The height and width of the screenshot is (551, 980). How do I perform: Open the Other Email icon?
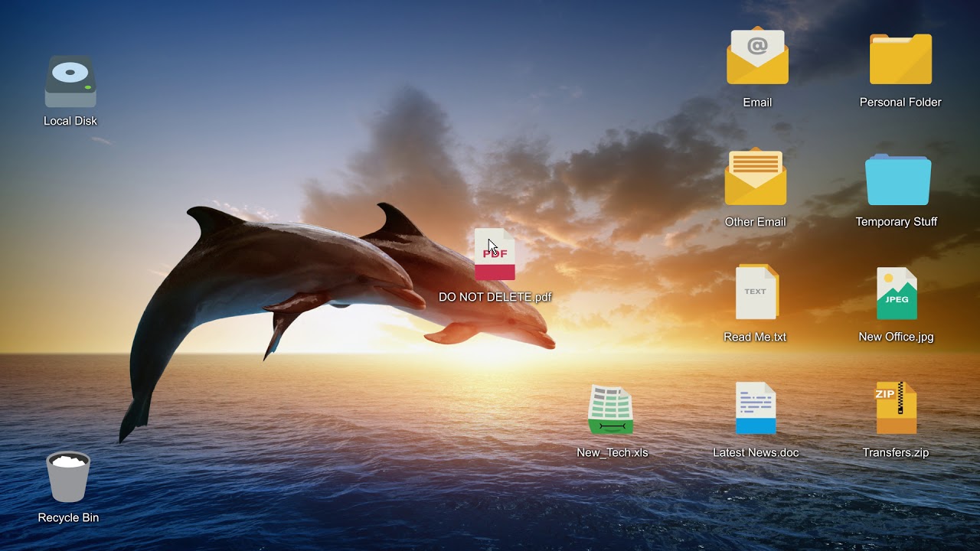(x=756, y=177)
